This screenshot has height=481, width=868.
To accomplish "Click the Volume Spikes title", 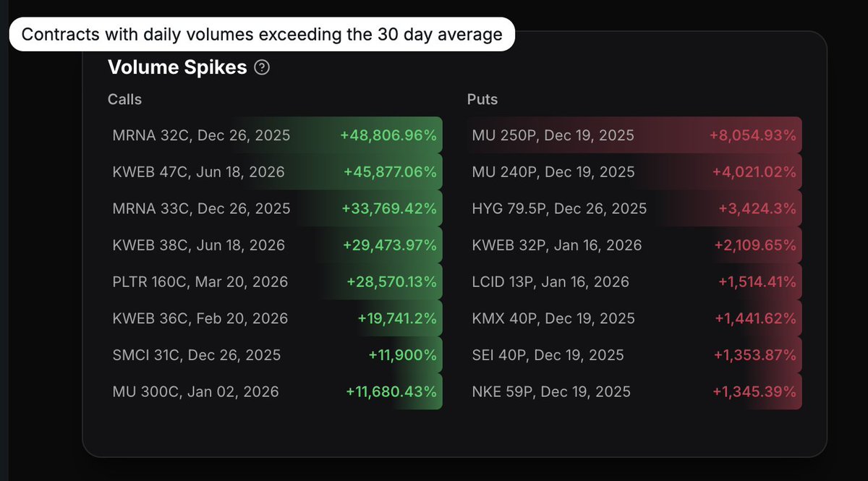I will [x=177, y=68].
